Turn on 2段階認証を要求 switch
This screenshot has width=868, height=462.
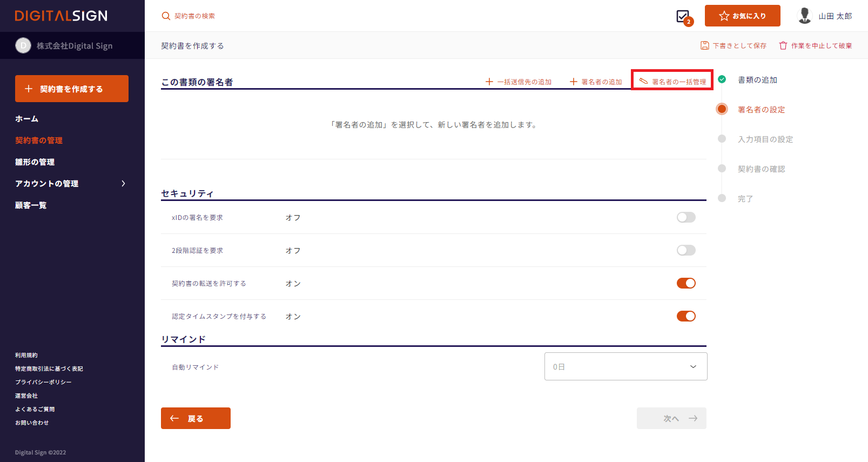pyautogui.click(x=686, y=250)
